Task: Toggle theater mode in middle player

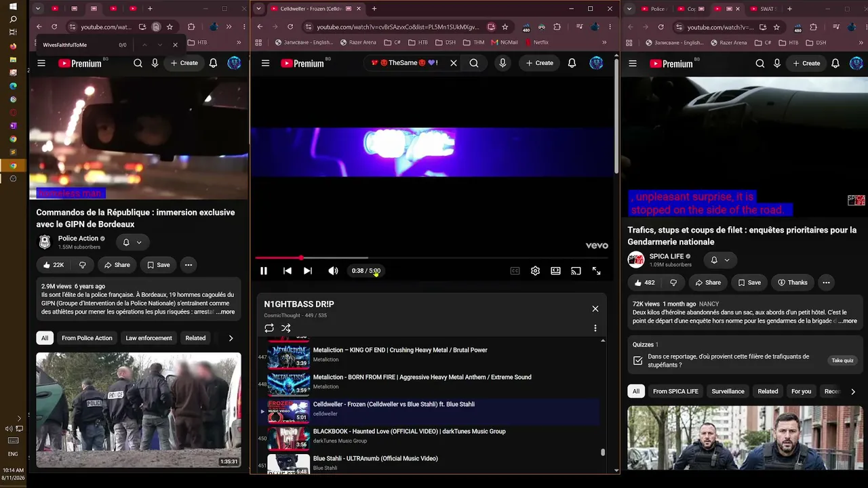Action: [555, 271]
